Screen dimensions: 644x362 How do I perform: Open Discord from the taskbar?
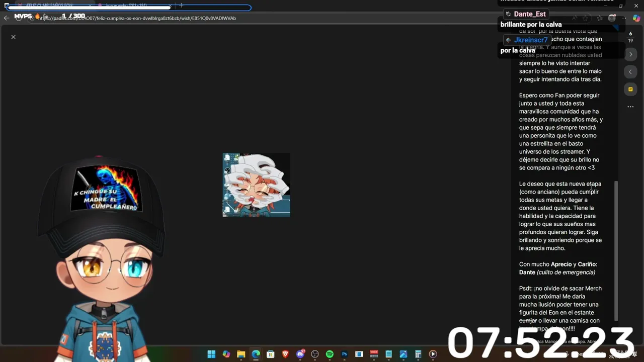pyautogui.click(x=300, y=354)
